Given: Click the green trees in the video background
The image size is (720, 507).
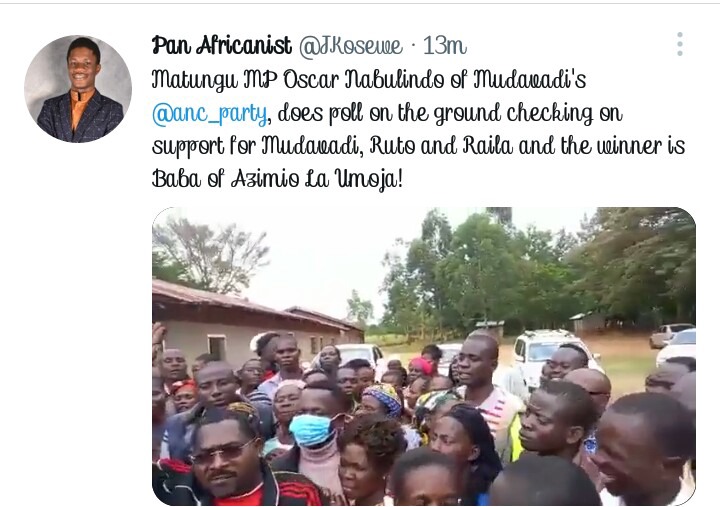Looking at the screenshot, I should 537,271.
